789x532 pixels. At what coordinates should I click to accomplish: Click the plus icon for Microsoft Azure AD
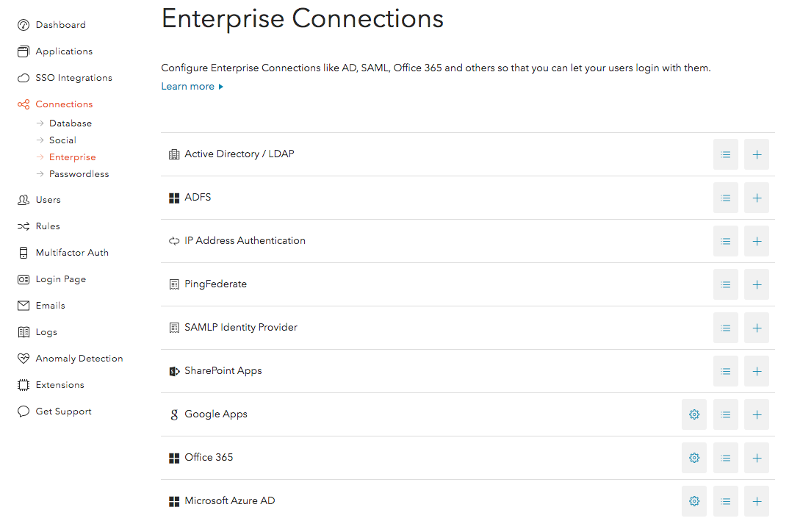click(757, 501)
